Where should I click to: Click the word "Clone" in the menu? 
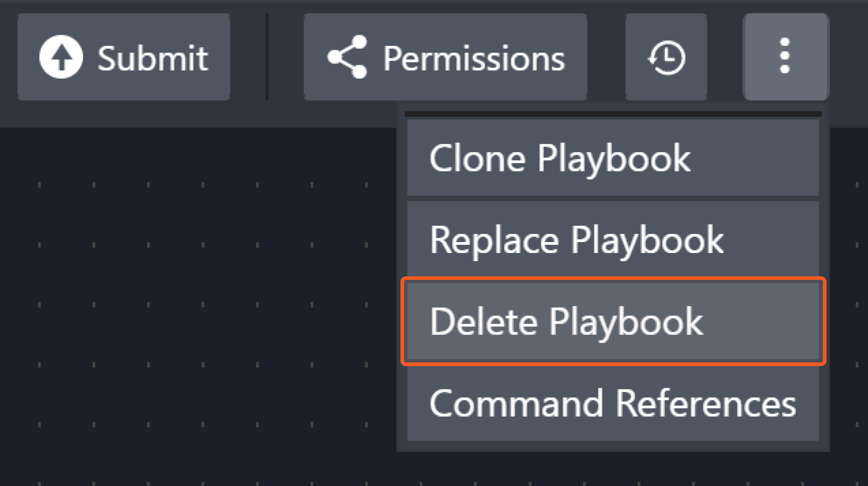pyautogui.click(x=477, y=158)
